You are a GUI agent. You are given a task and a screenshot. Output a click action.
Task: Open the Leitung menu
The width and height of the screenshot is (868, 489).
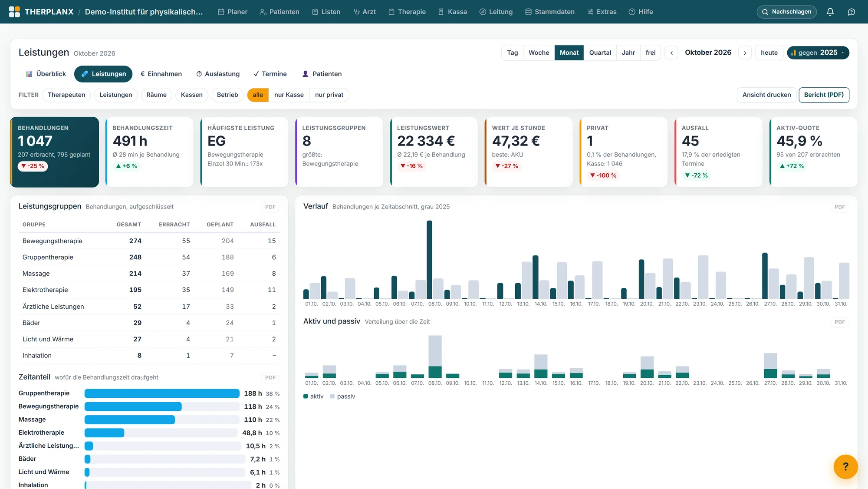(496, 12)
